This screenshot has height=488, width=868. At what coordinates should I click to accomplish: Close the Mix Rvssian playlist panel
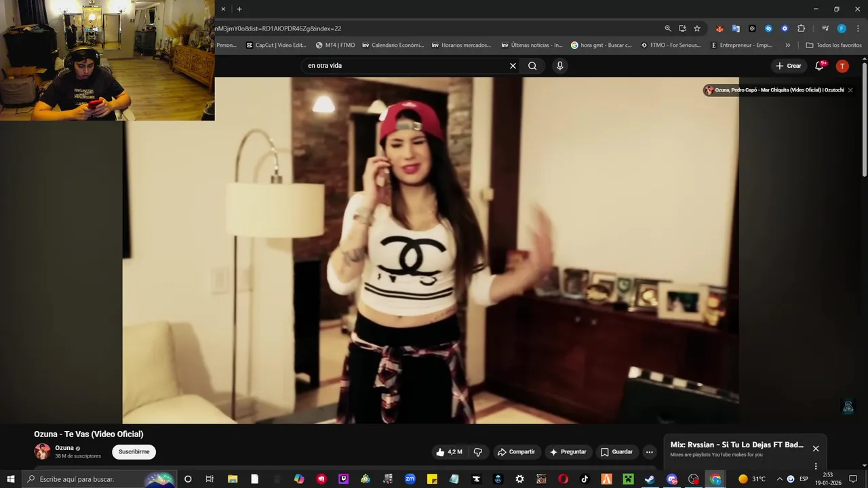tap(816, 449)
